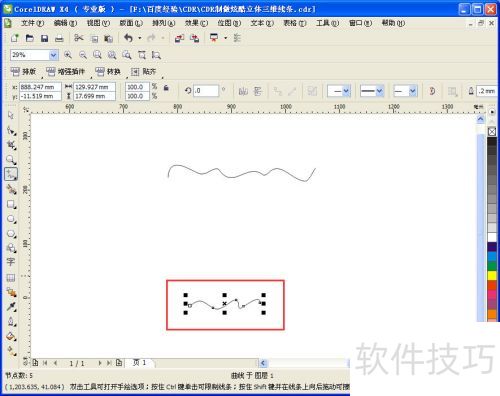Select the Zoom tool in toolbox
The height and width of the screenshot is (396, 500).
click(11, 160)
